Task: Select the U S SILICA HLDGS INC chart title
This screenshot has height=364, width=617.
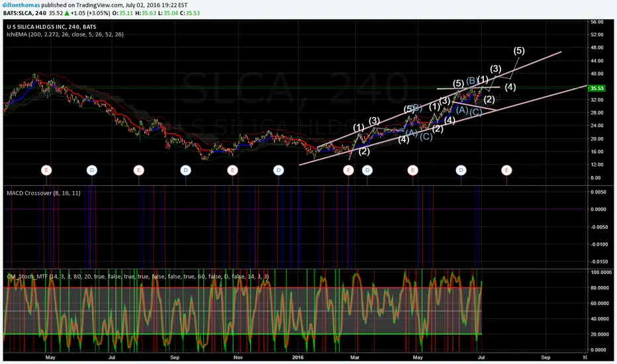Action: [52, 26]
